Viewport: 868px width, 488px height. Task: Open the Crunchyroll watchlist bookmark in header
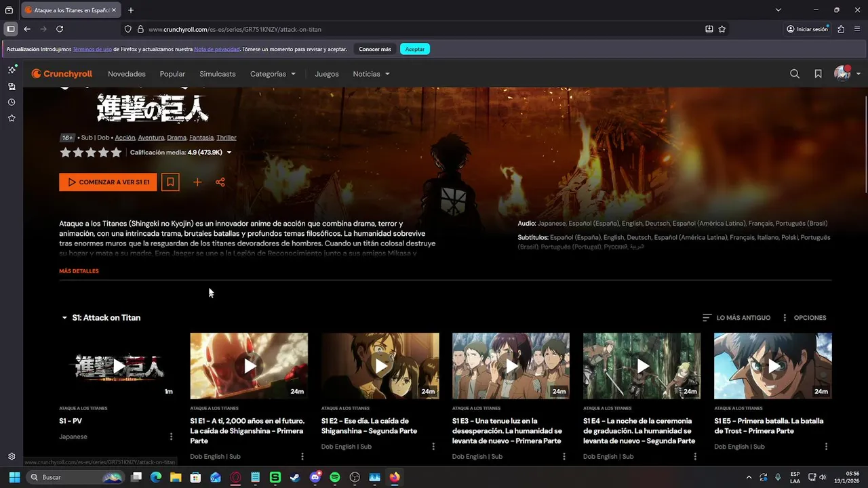(818, 74)
